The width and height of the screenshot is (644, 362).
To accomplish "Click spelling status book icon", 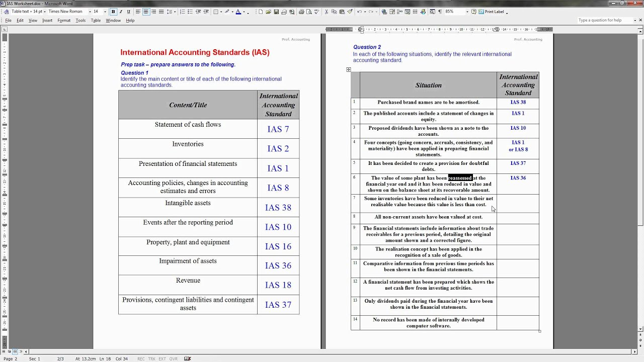I will 187,359.
